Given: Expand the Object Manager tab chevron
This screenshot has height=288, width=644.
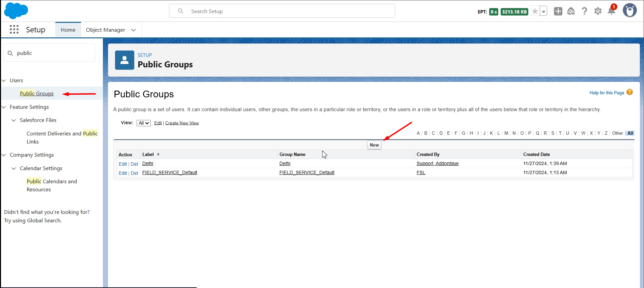Looking at the screenshot, I should click(x=134, y=30).
